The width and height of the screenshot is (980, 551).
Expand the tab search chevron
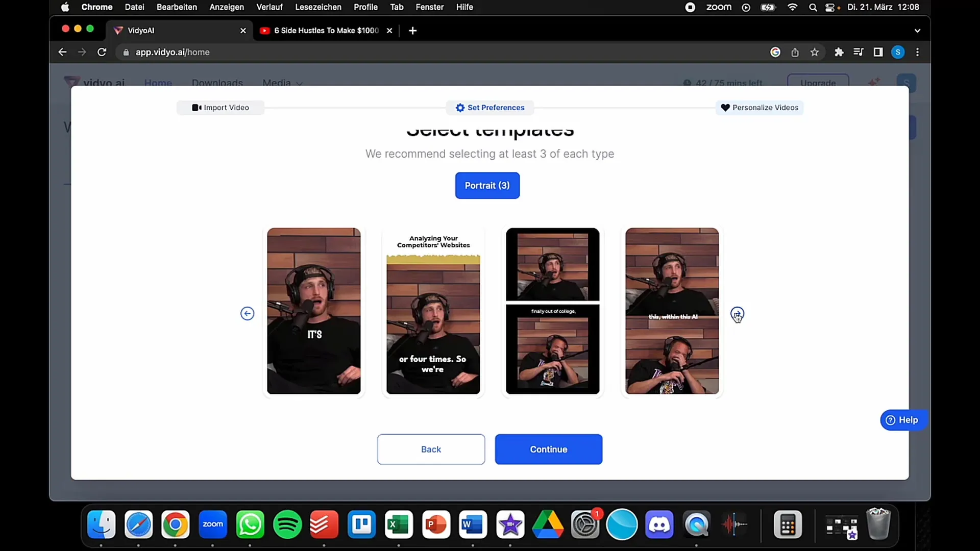917,31
